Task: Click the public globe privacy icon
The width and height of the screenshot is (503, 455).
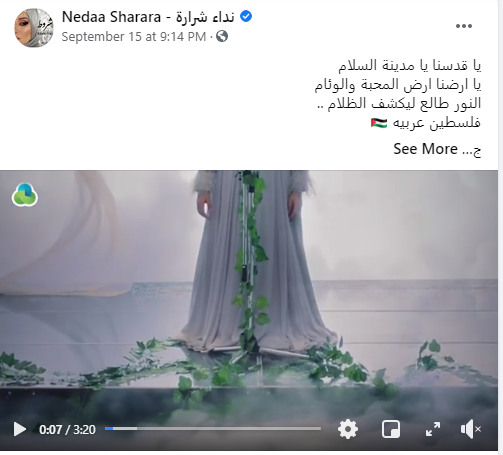Action: click(222, 36)
